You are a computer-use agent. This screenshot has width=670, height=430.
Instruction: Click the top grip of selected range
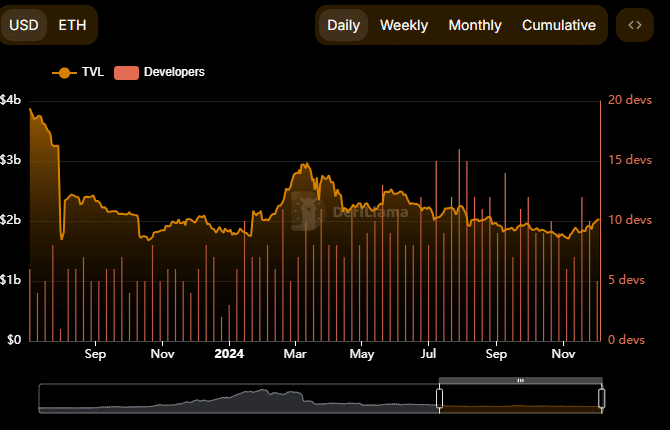pos(520,381)
